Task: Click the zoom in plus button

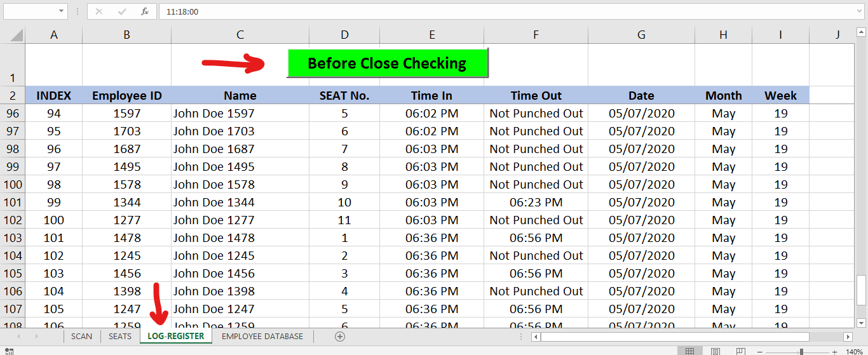Action: tap(834, 352)
